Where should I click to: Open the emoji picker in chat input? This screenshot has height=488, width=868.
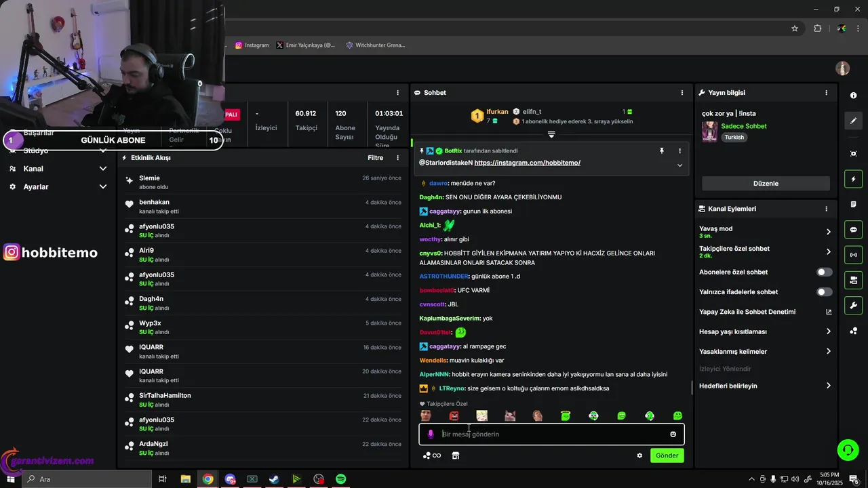pos(673,434)
